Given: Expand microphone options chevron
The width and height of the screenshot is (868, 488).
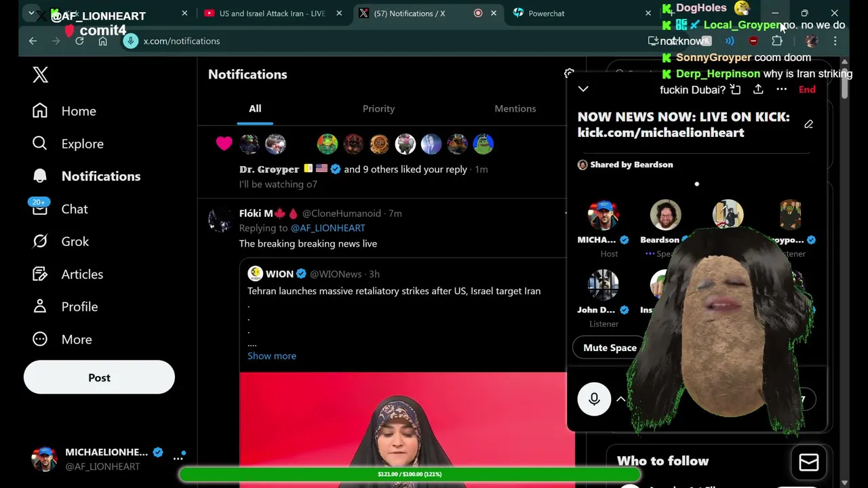Looking at the screenshot, I should pos(620,399).
